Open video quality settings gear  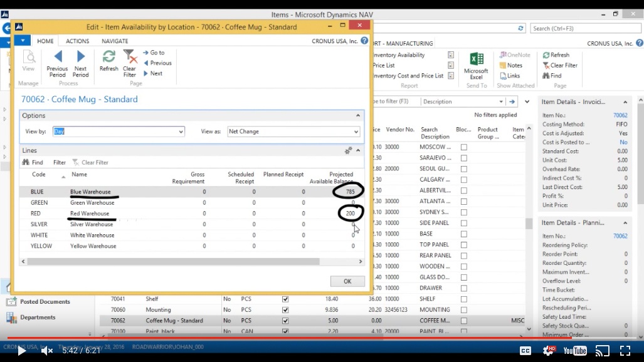click(548, 351)
